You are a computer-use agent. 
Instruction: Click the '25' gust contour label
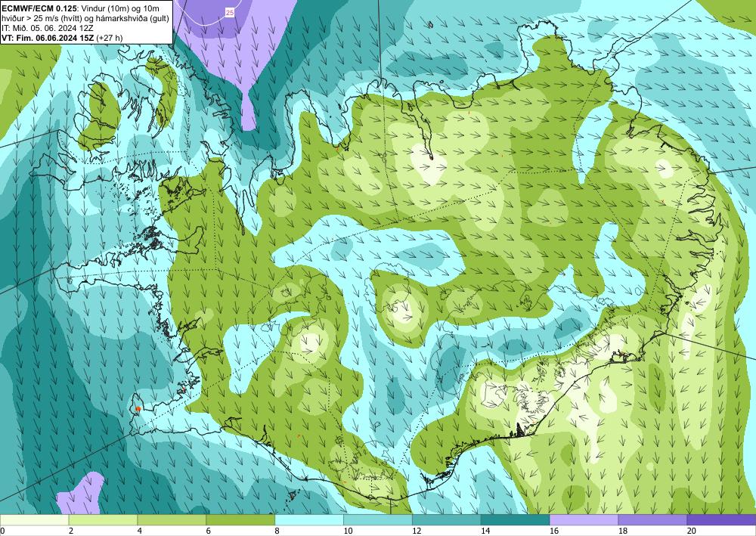coord(230,13)
